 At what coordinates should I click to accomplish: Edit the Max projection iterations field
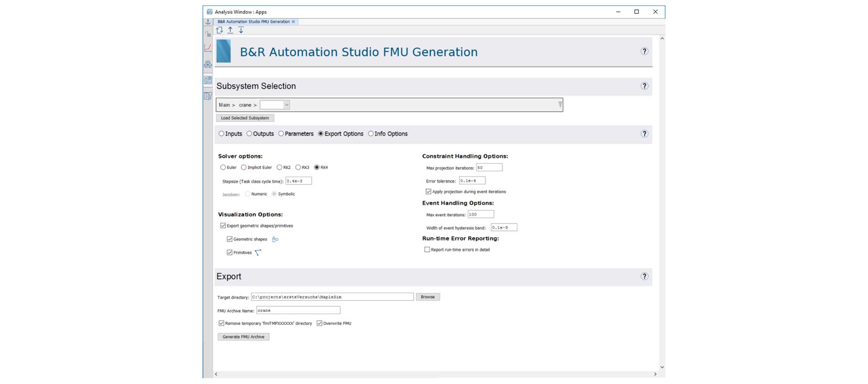tap(489, 168)
